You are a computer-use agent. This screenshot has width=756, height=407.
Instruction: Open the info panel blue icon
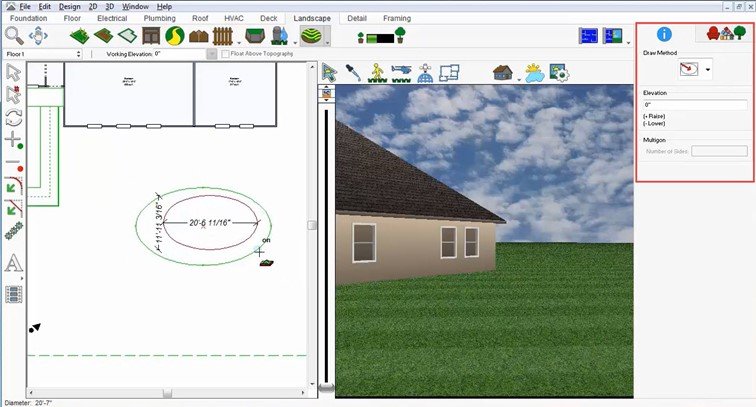click(664, 34)
